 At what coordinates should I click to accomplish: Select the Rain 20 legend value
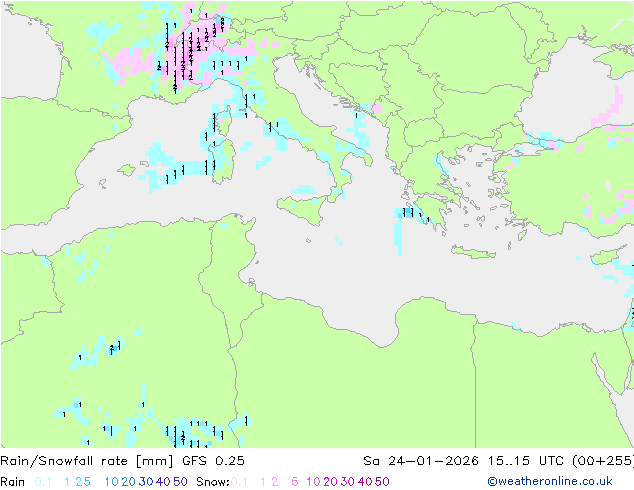pos(129,482)
